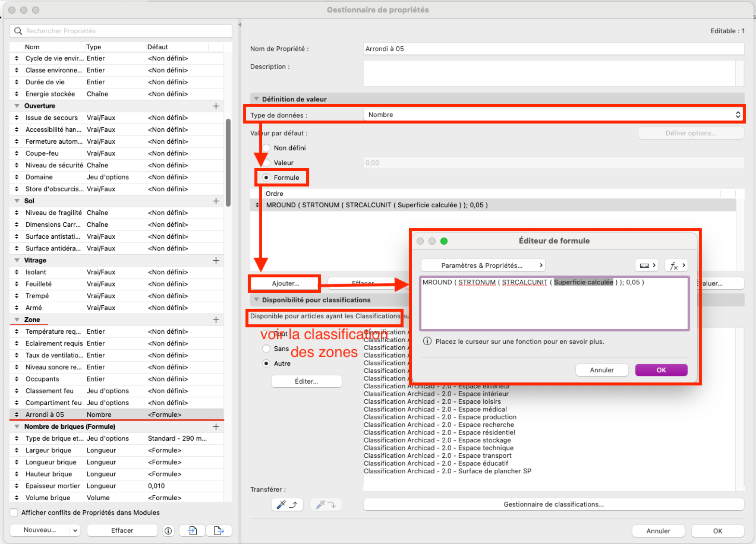
Task: Collapse the left panel with the splitter arrow
Action: 240,25
